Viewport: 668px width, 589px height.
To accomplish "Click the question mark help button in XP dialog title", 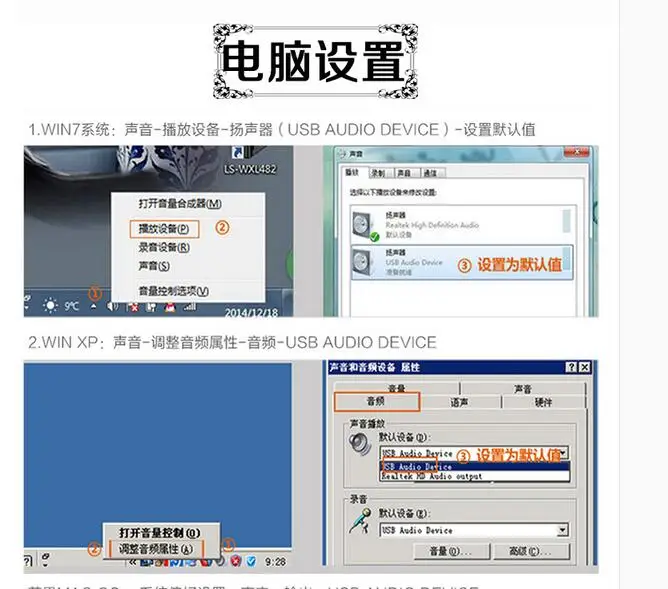I will pyautogui.click(x=571, y=367).
